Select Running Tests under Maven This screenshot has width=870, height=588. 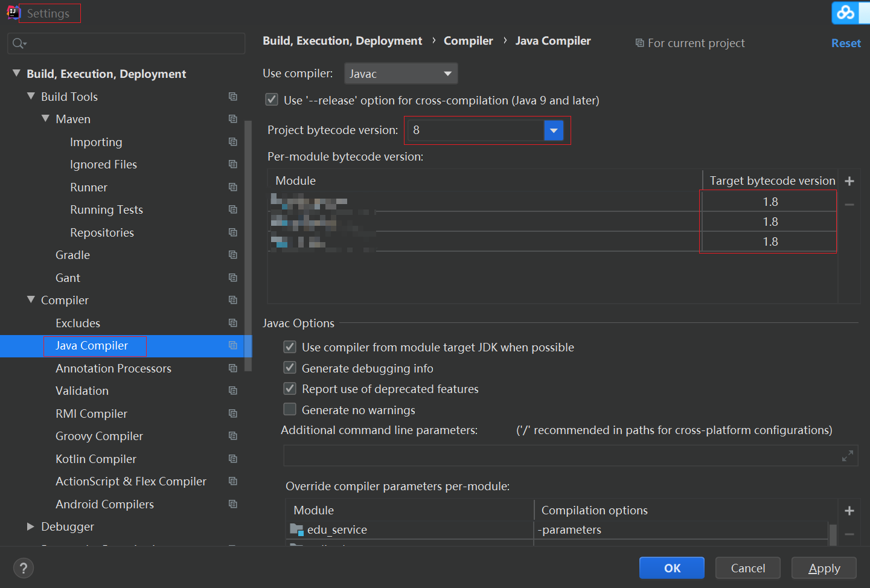point(106,209)
